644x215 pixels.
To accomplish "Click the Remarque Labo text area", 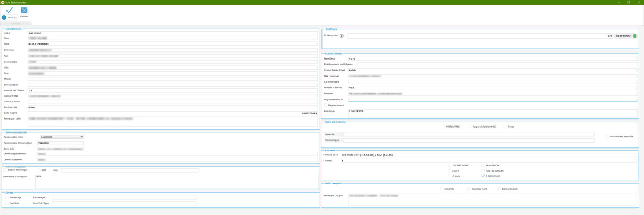I will [x=172, y=121].
